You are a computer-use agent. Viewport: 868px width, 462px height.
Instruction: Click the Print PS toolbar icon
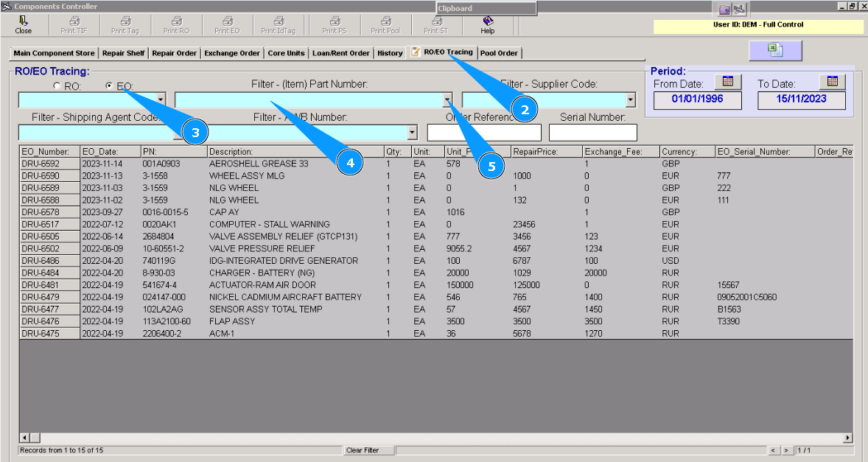[x=335, y=25]
